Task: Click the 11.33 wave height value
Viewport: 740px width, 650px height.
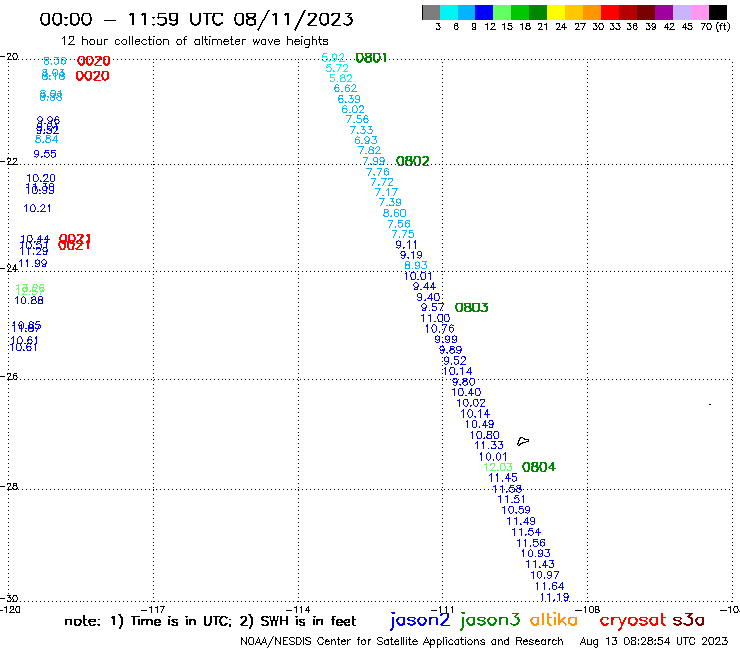Action: point(489,446)
